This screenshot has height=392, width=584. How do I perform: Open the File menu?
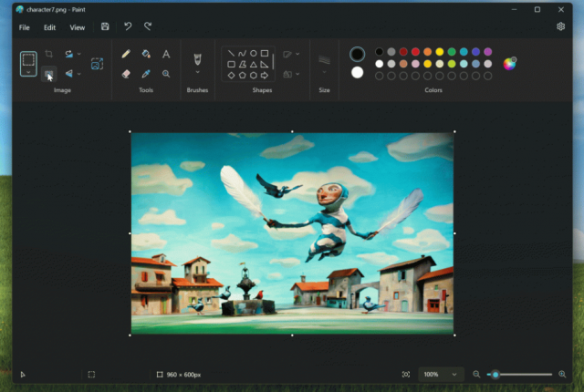[25, 27]
